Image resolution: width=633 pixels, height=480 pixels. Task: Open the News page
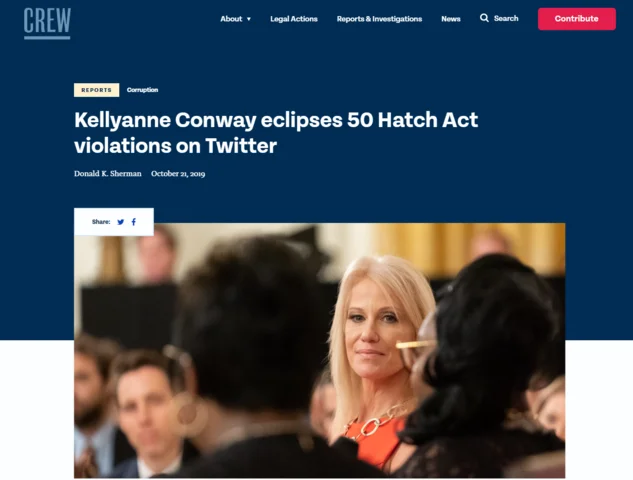[x=451, y=19]
